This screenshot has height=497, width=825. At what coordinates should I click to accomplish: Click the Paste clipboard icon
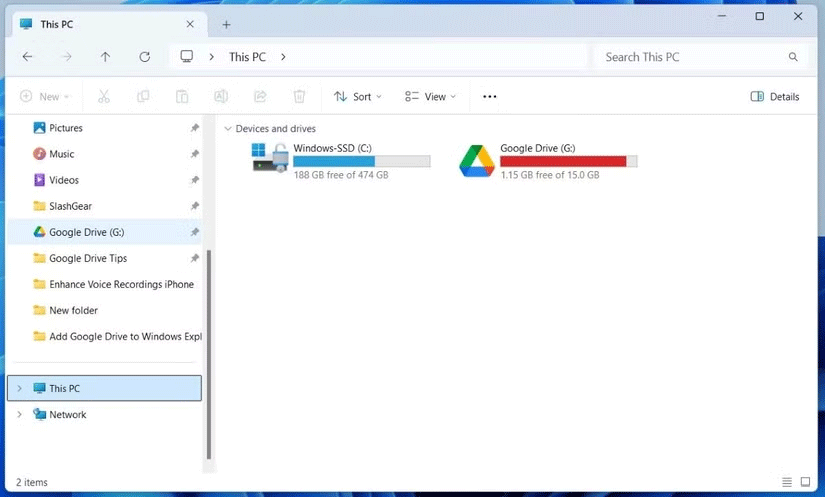coord(182,96)
